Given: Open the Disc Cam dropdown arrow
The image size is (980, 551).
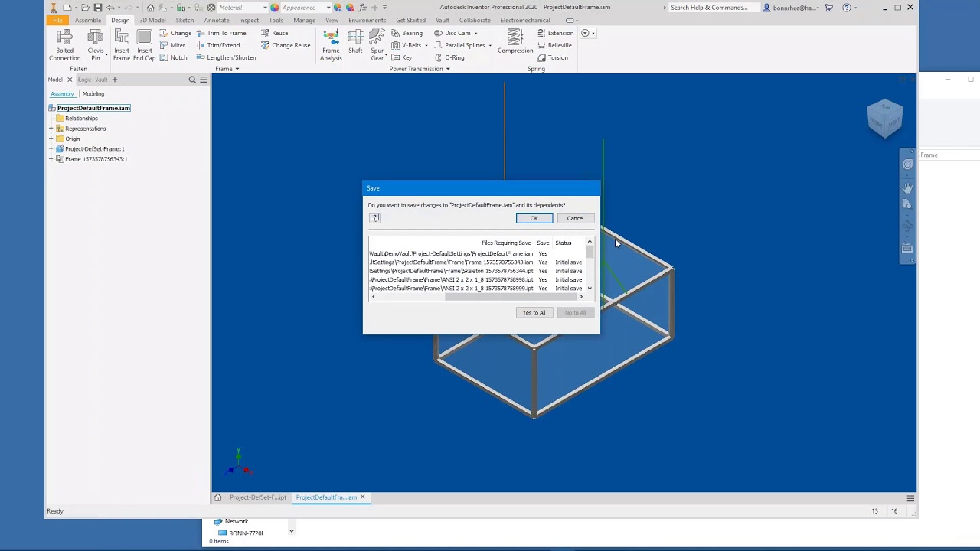Looking at the screenshot, I should coord(475,33).
